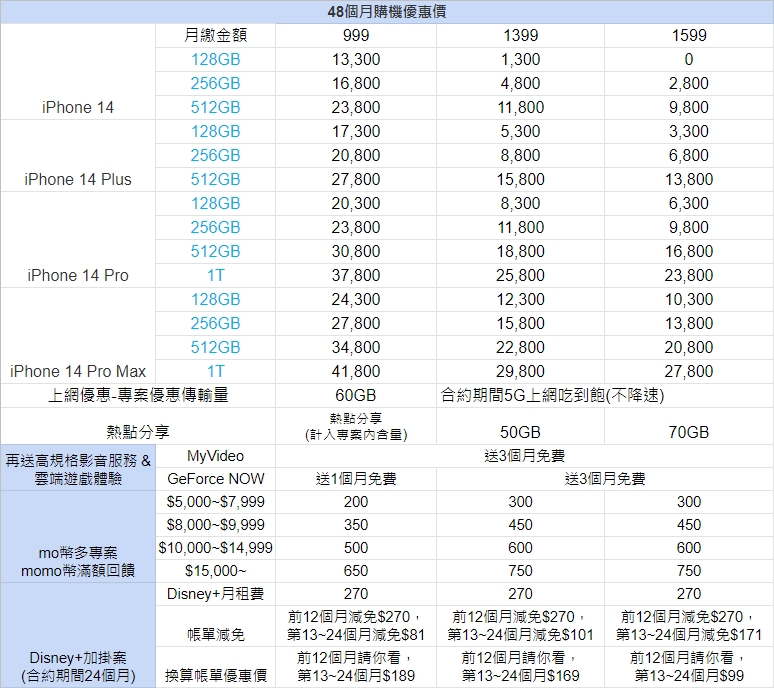Screen dimensions: 774x688
Task: Select the iPhone 14 Plus model label
Action: (78, 179)
